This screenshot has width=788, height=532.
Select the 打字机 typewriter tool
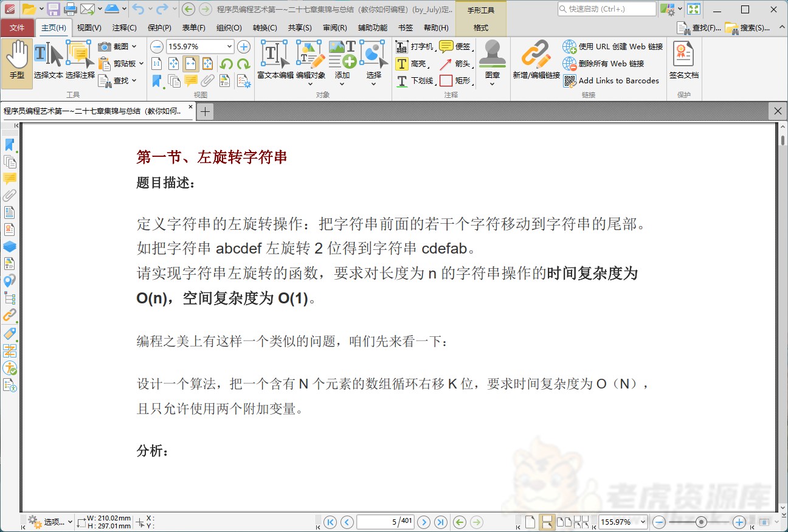[414, 47]
